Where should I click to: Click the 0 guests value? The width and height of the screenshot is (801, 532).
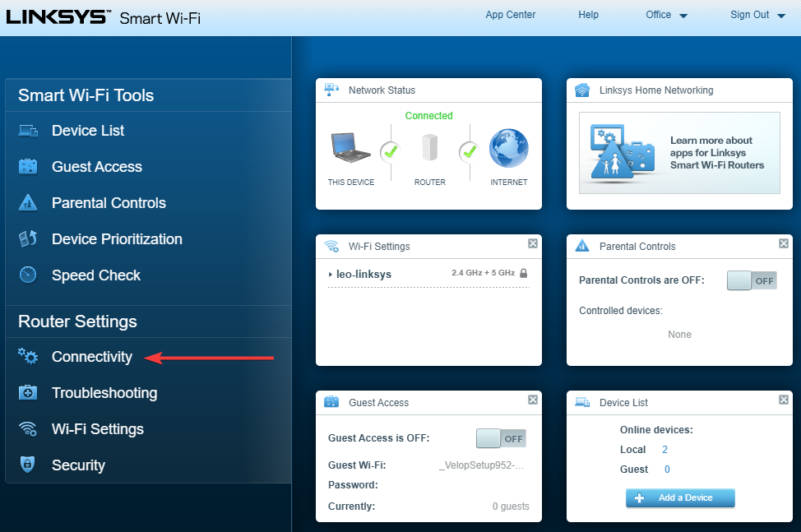click(x=511, y=506)
